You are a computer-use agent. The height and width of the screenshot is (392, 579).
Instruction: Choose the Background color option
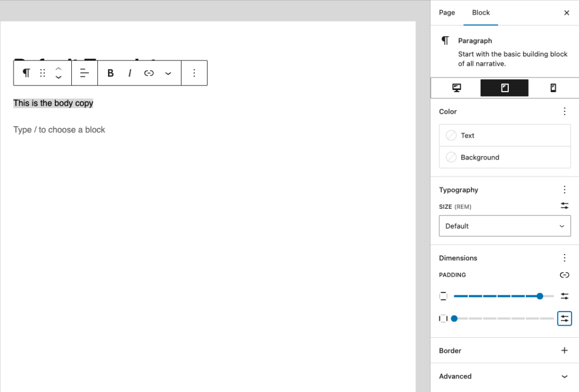click(x=504, y=157)
